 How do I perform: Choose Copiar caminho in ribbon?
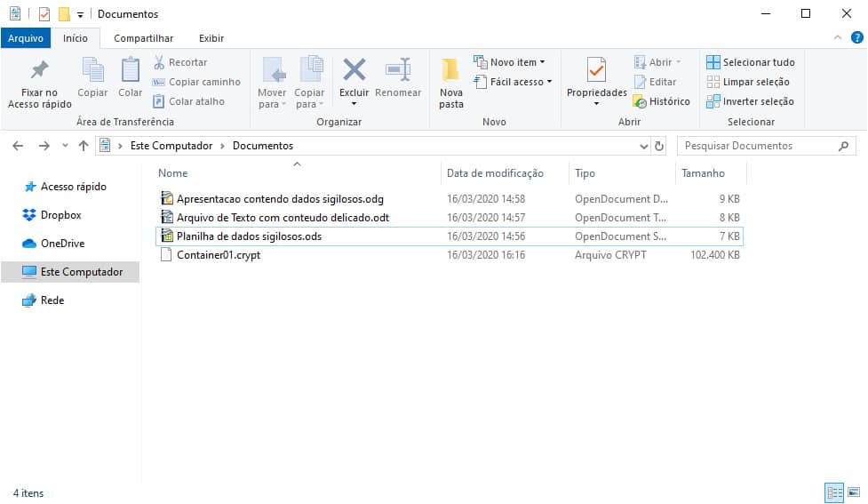(x=196, y=82)
